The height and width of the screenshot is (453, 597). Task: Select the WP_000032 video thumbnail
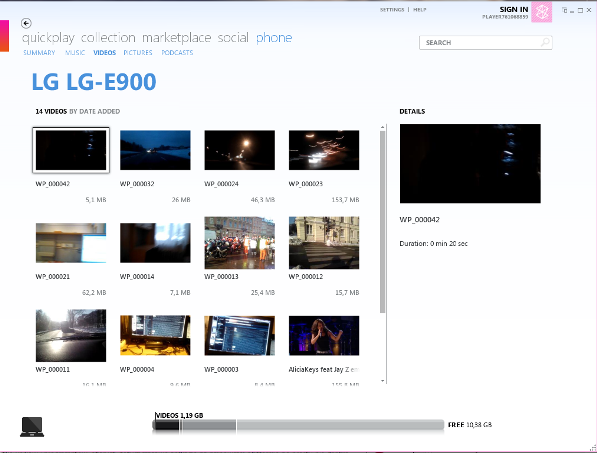coord(155,150)
